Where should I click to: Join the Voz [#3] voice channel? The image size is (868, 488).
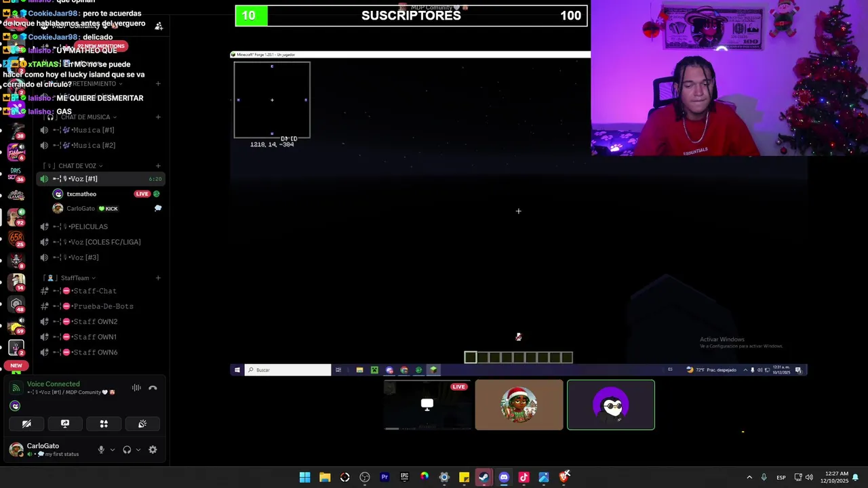coord(100,258)
